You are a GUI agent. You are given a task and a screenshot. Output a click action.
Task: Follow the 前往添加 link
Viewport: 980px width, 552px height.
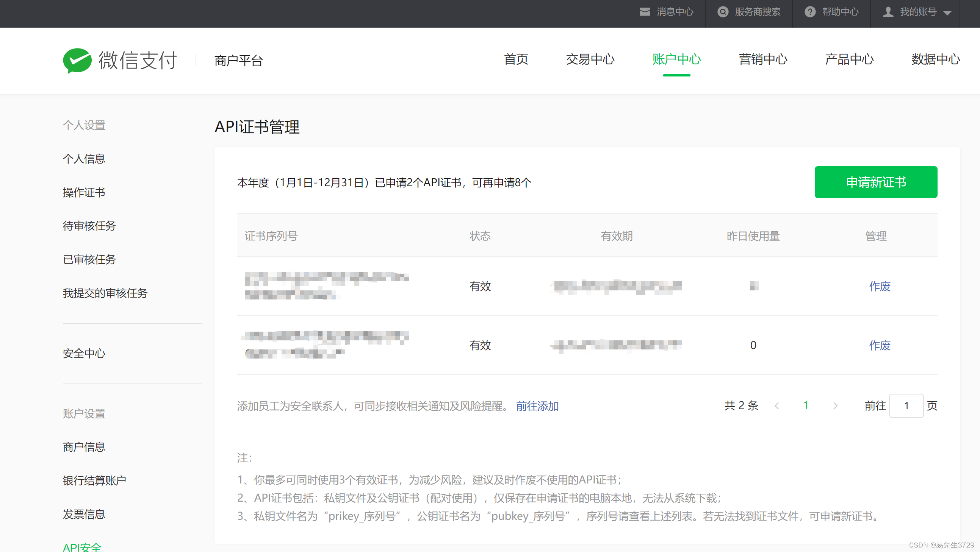point(537,406)
